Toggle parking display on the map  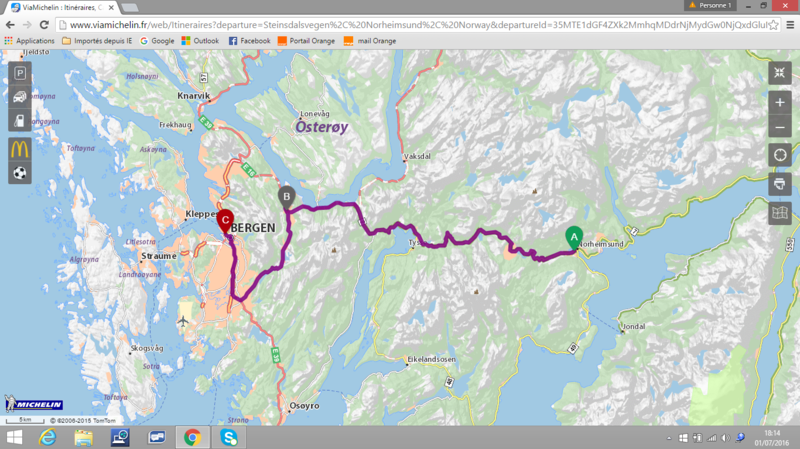(20, 73)
